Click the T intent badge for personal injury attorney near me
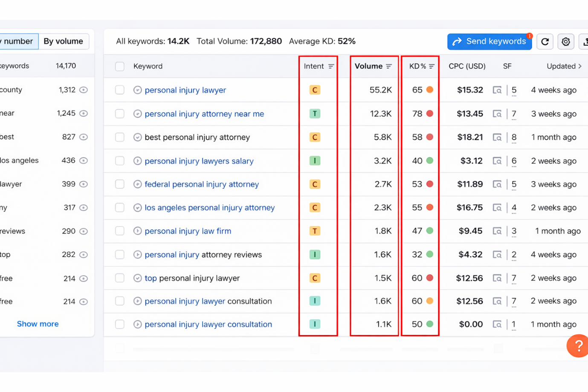588x392 pixels. [315, 114]
